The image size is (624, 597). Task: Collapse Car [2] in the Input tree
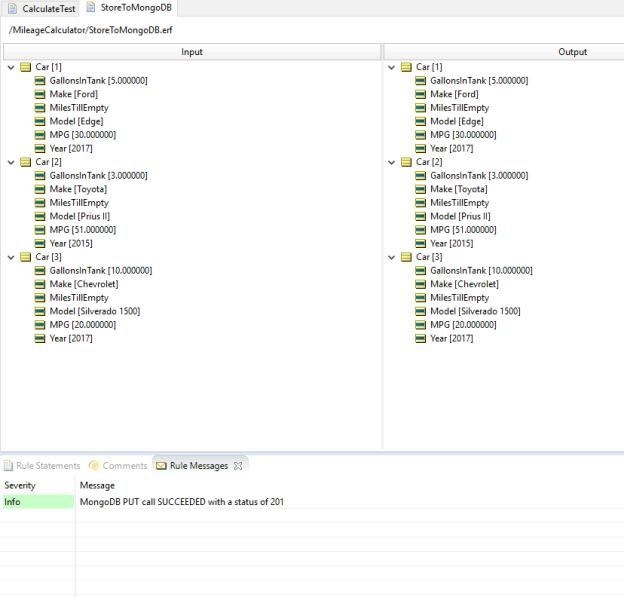tap(11, 162)
